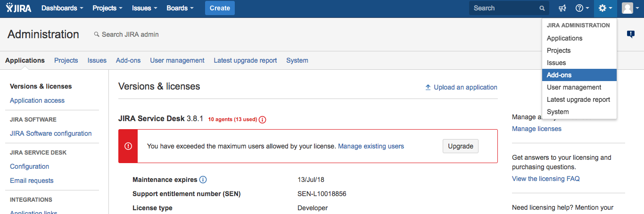Viewport: 644px width, 214px height.
Task: Switch to the System admin tab
Action: pyautogui.click(x=297, y=60)
